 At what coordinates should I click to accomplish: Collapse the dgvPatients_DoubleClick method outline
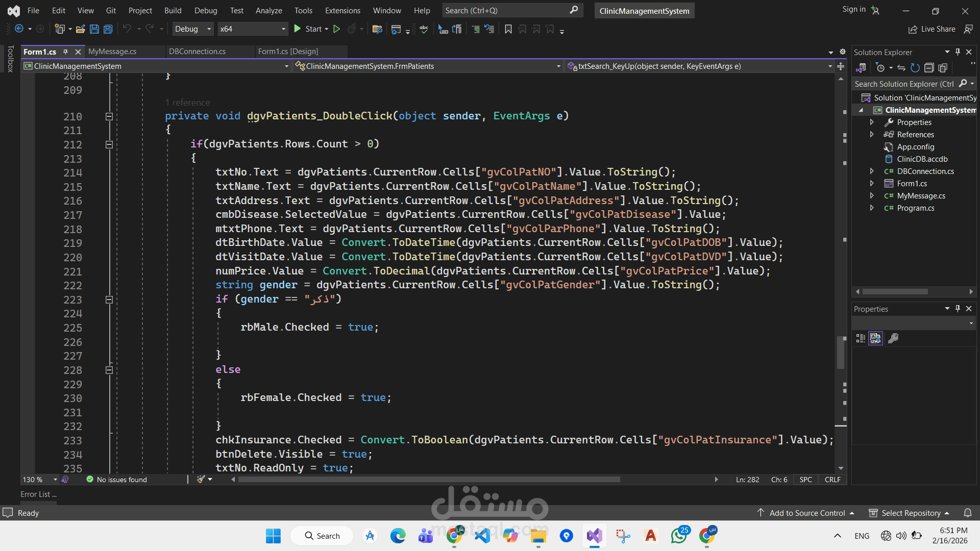pyautogui.click(x=109, y=117)
